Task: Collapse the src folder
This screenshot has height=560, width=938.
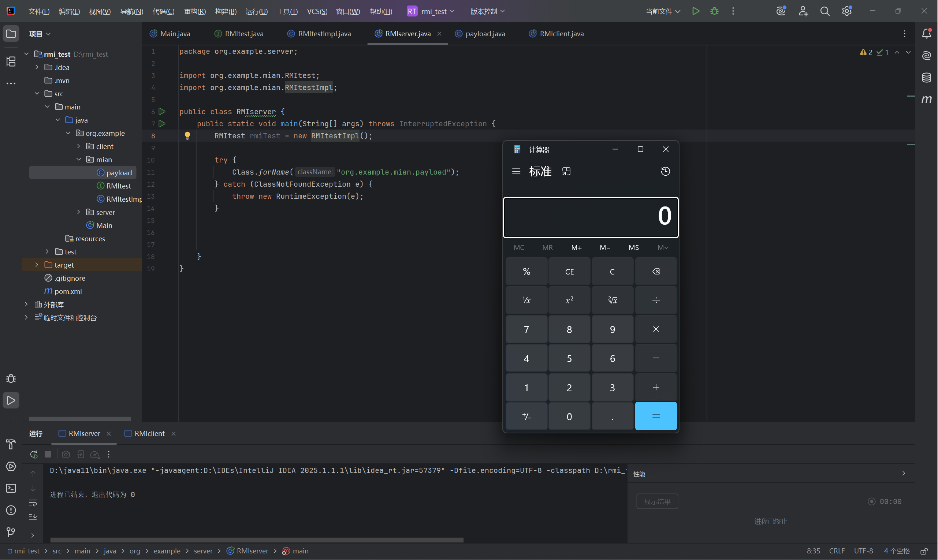Action: pos(37,94)
